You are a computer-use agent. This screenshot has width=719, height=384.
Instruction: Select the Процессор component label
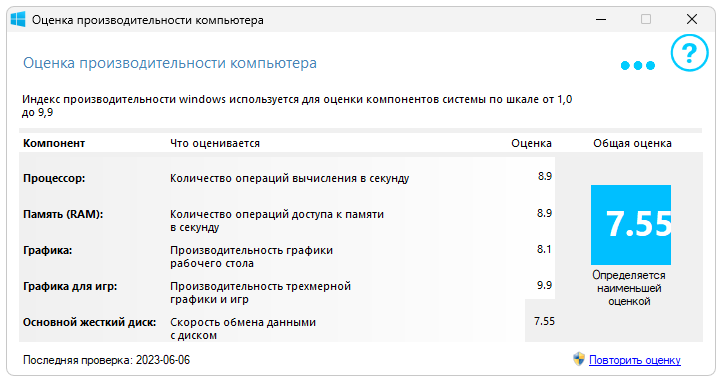[54, 178]
